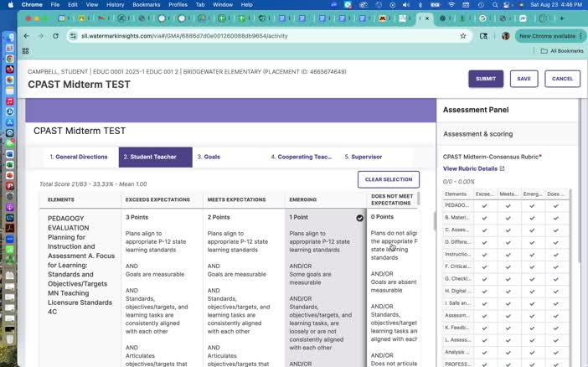Select the 0 Points Does Not Meet cell

point(392,288)
